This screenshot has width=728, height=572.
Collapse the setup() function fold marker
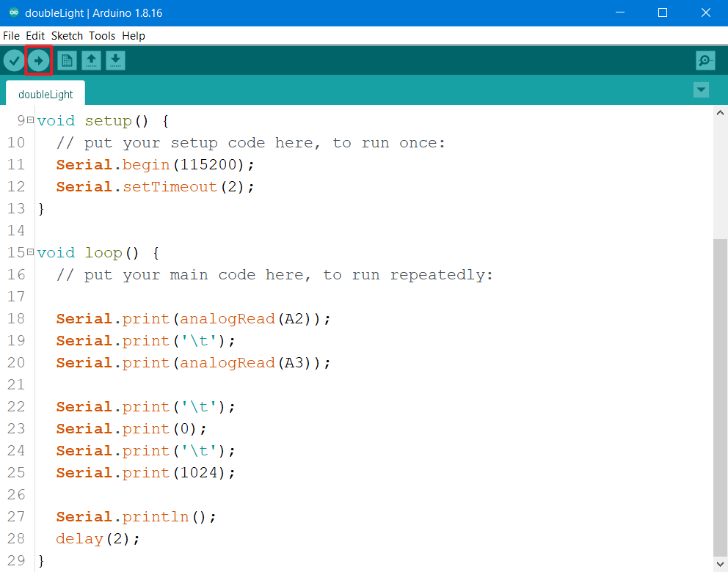[30, 120]
